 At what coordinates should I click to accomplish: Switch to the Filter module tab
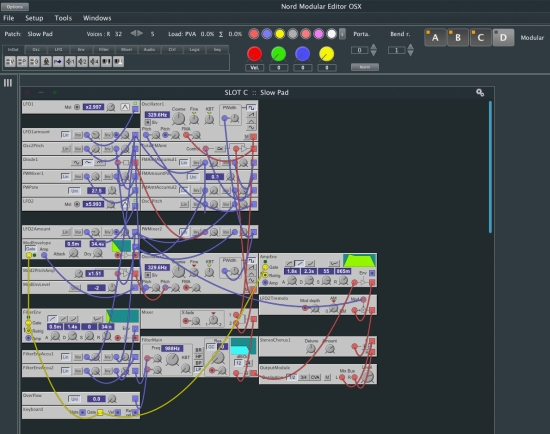(x=104, y=49)
